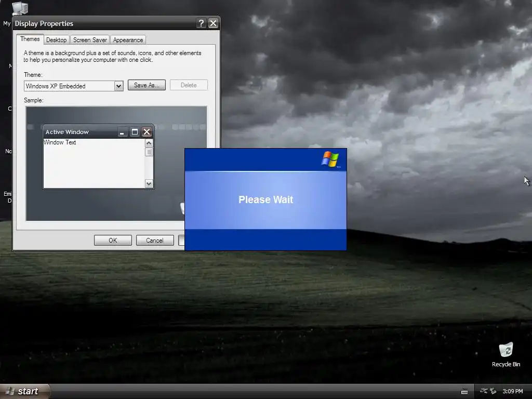Click the Please Wait message text

pos(265,199)
